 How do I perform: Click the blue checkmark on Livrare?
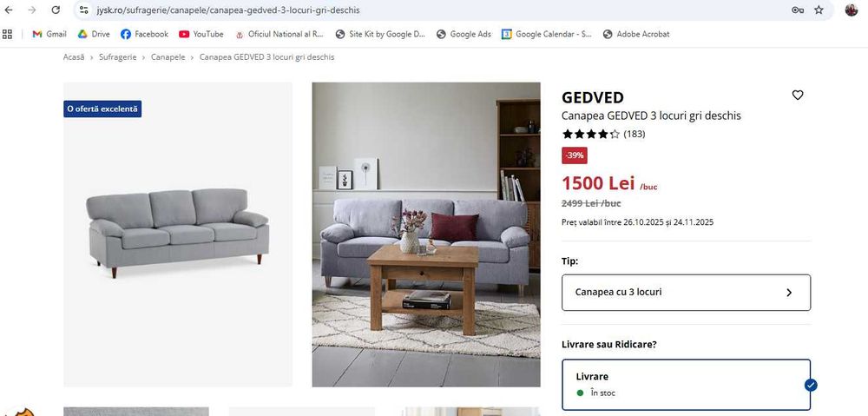(x=811, y=385)
